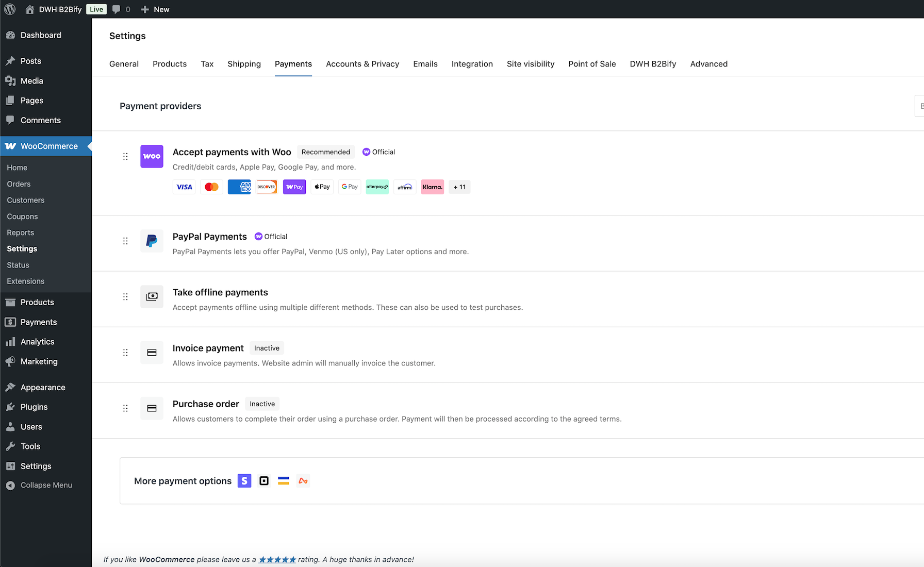Click the Appearance paintbrush icon
Image resolution: width=924 pixels, height=567 pixels.
click(x=10, y=387)
